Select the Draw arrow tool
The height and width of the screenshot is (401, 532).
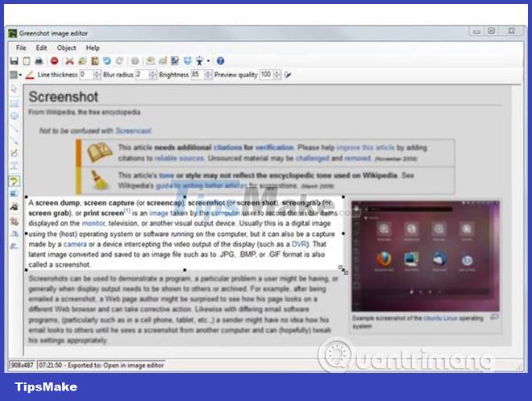click(14, 141)
